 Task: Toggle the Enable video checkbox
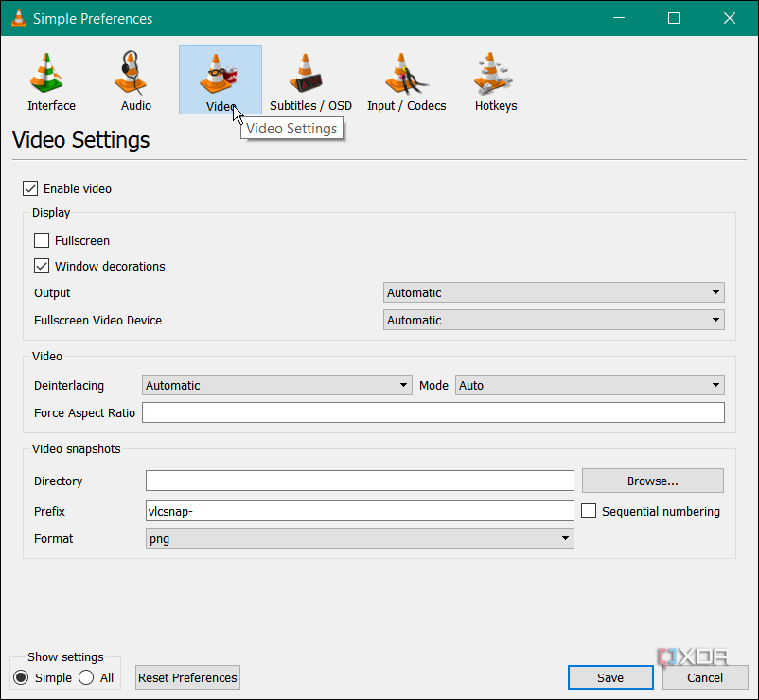pos(30,188)
